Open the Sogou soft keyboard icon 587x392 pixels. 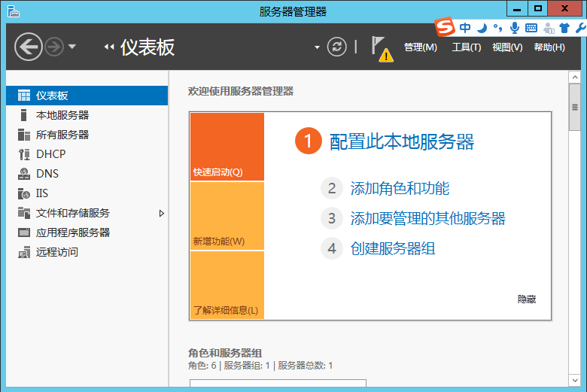point(531,28)
